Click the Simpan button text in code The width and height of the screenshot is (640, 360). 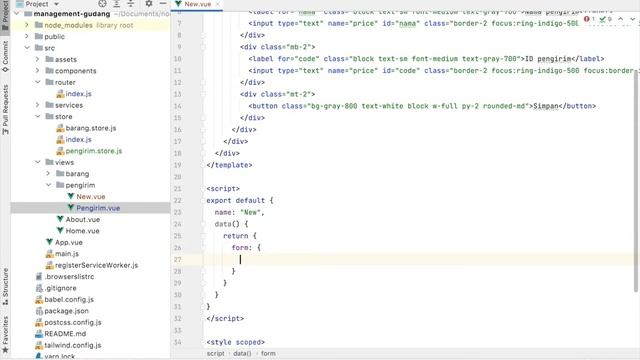coord(546,106)
